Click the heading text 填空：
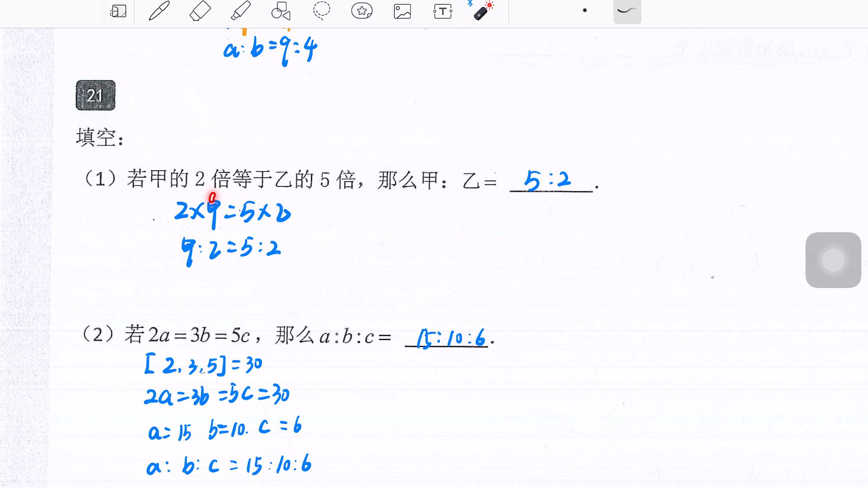This screenshot has width=868, height=488. point(100,137)
